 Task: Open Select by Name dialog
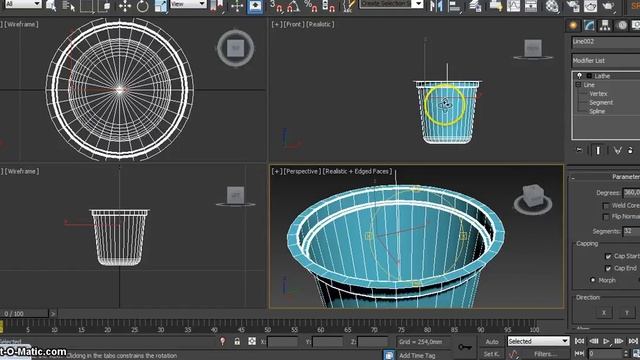click(x=69, y=5)
